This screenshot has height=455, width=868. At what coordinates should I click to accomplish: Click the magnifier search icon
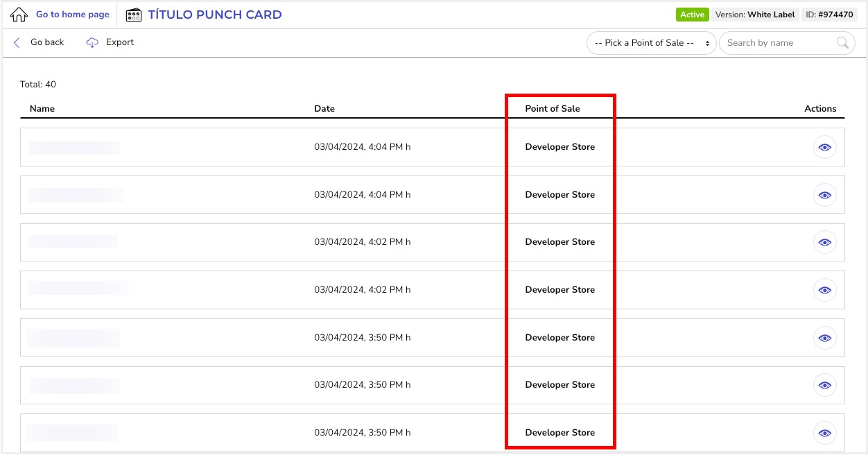(x=842, y=43)
